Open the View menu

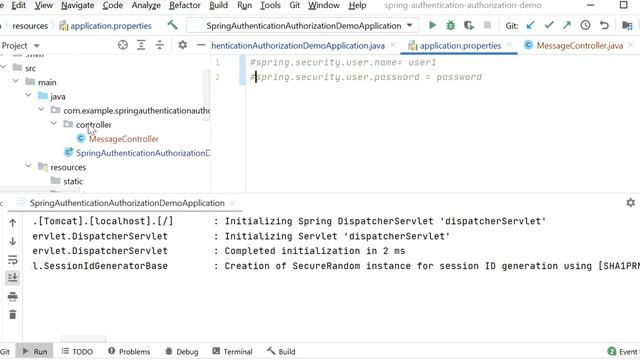pyautogui.click(x=44, y=5)
